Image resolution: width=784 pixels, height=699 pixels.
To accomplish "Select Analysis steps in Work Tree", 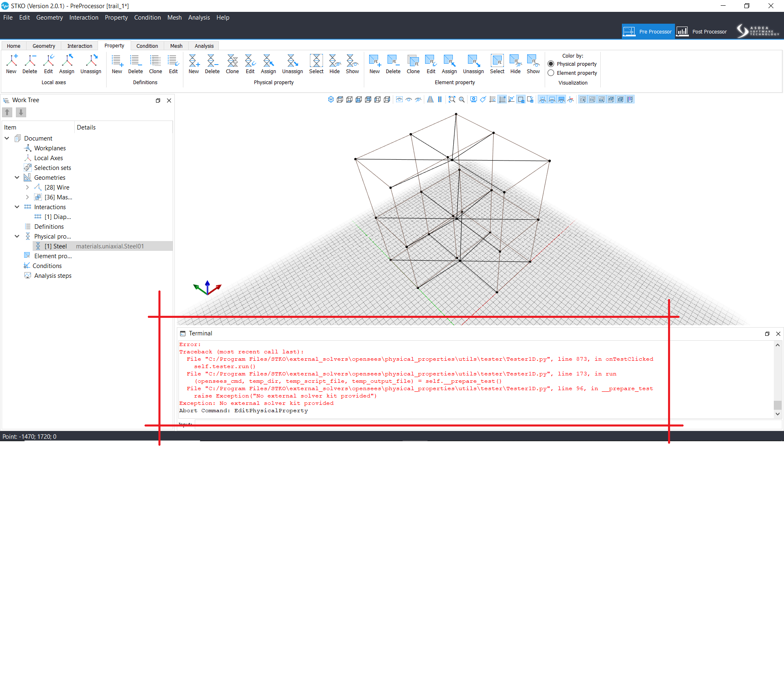I will tap(53, 275).
